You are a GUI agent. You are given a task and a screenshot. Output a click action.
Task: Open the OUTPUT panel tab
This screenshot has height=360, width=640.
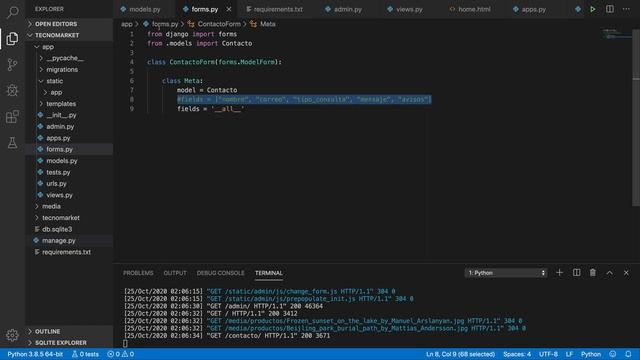175,273
